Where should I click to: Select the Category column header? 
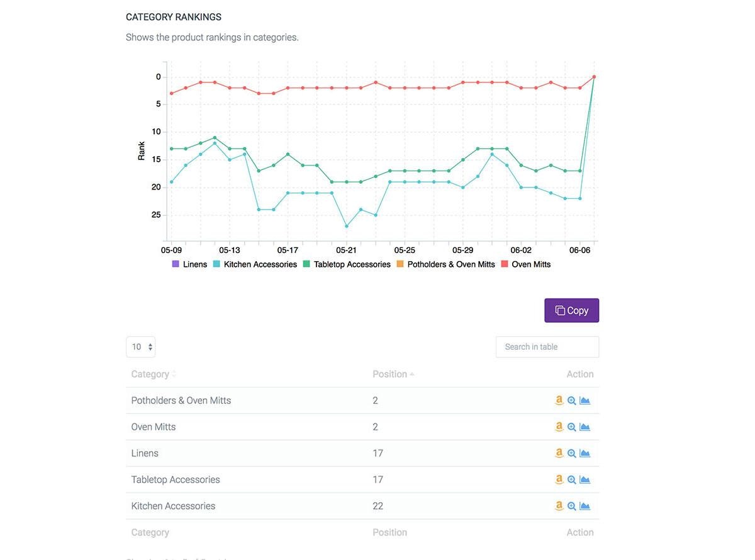click(x=150, y=373)
